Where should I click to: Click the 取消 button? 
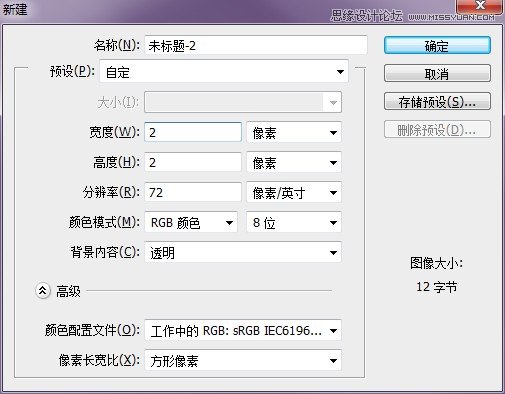437,73
